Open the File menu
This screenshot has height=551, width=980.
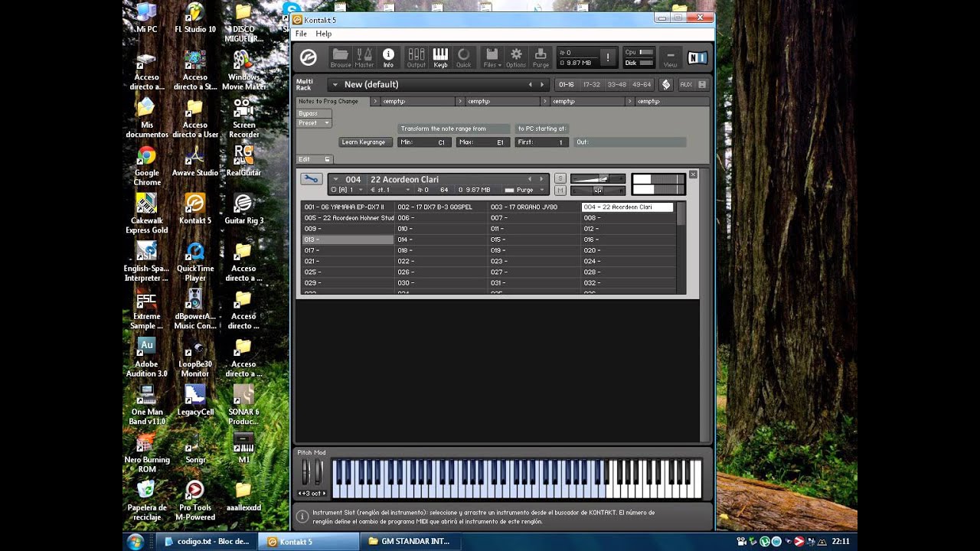pos(301,34)
